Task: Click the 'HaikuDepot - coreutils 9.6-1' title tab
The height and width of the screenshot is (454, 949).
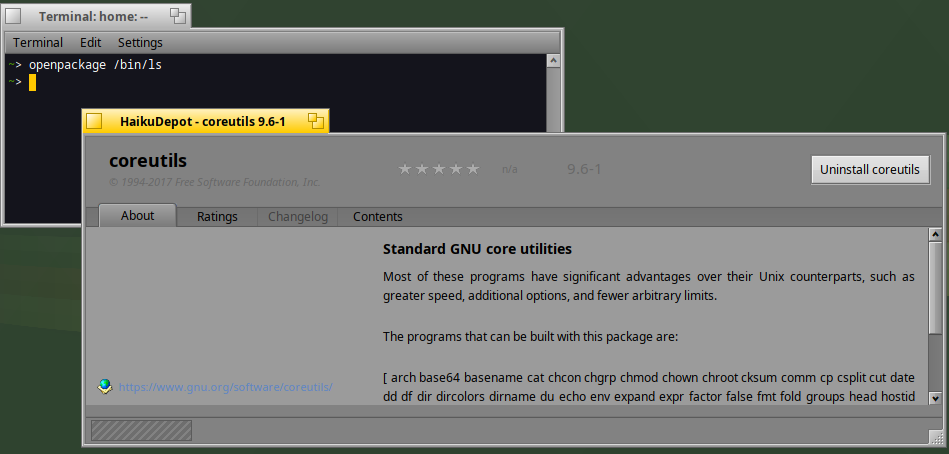Action: click(203, 121)
